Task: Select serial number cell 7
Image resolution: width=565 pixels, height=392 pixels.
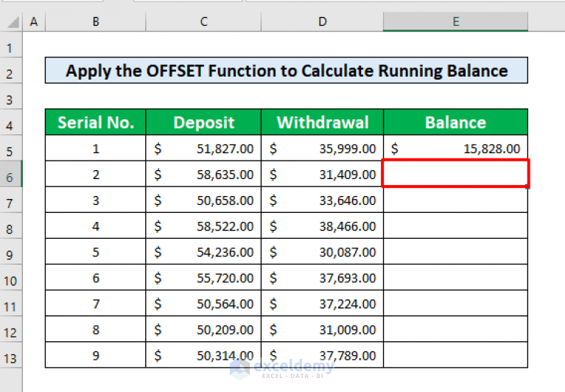Action: point(96,304)
